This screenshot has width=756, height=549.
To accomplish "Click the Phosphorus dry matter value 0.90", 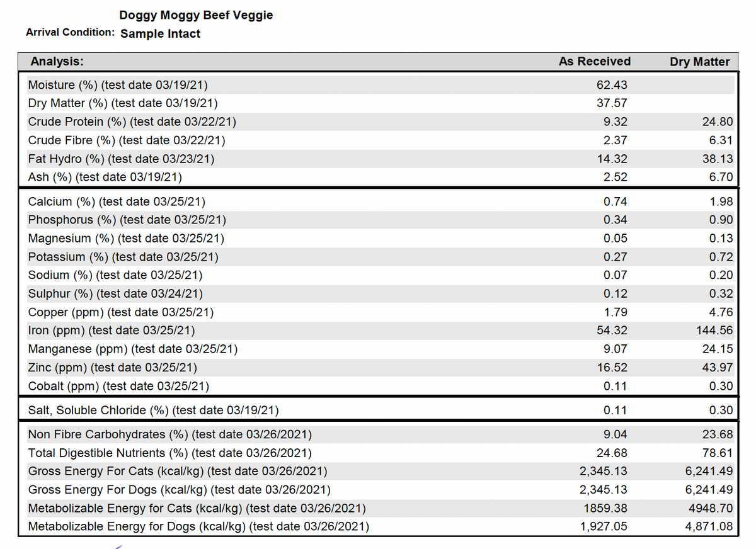I will pyautogui.click(x=721, y=220).
